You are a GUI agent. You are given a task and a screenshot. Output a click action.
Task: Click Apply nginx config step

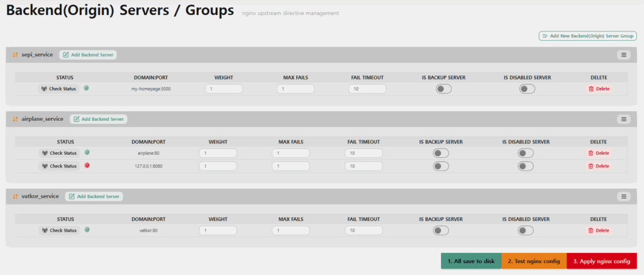(602, 261)
